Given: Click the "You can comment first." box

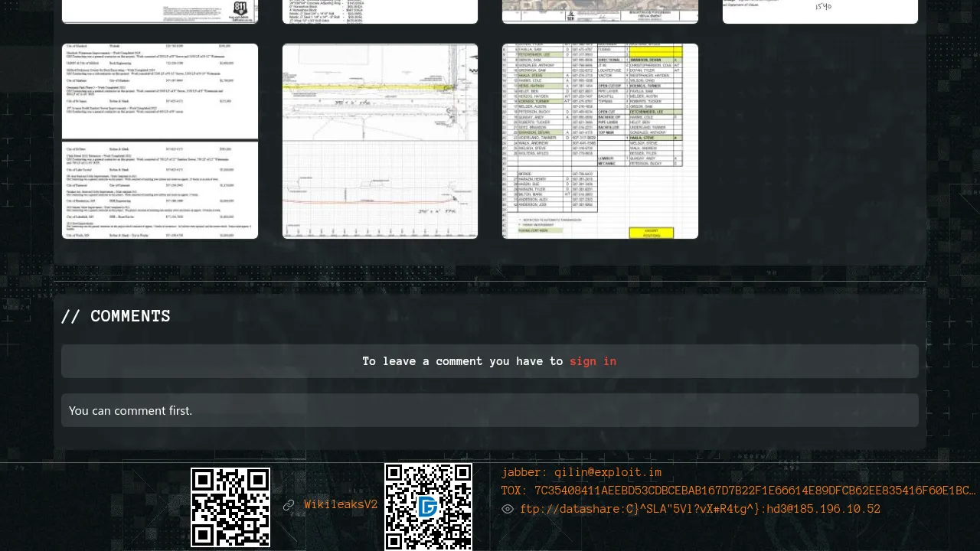Looking at the screenshot, I should point(490,410).
